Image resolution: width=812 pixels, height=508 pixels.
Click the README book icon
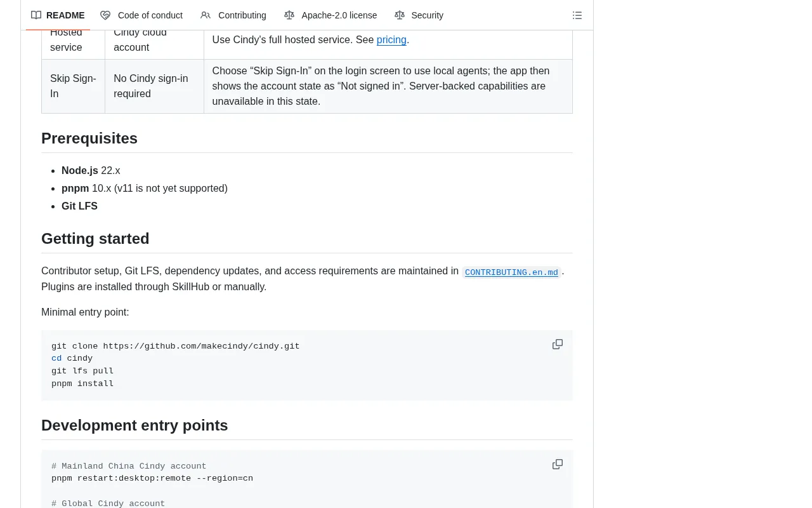click(36, 15)
